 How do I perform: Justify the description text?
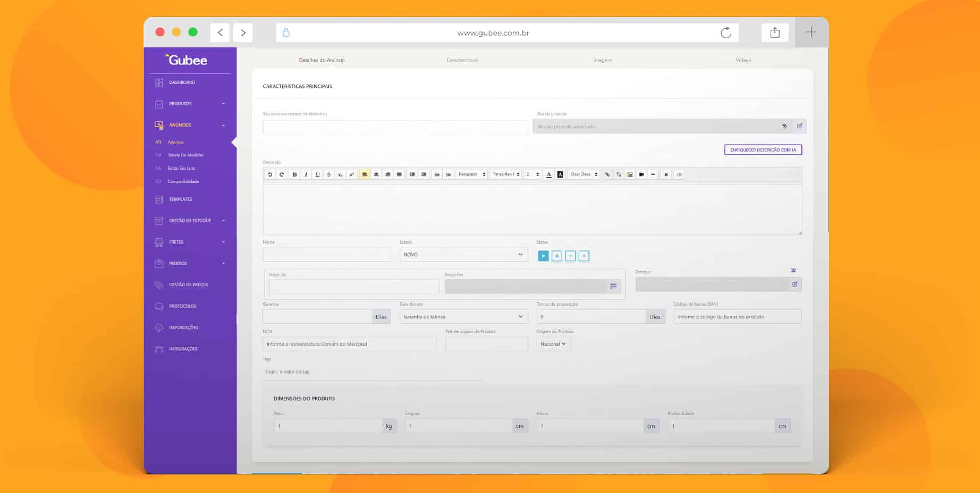point(399,174)
